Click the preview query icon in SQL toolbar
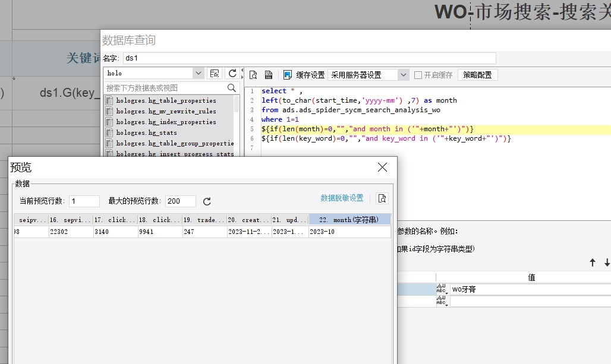611x364 pixels. 253,75
